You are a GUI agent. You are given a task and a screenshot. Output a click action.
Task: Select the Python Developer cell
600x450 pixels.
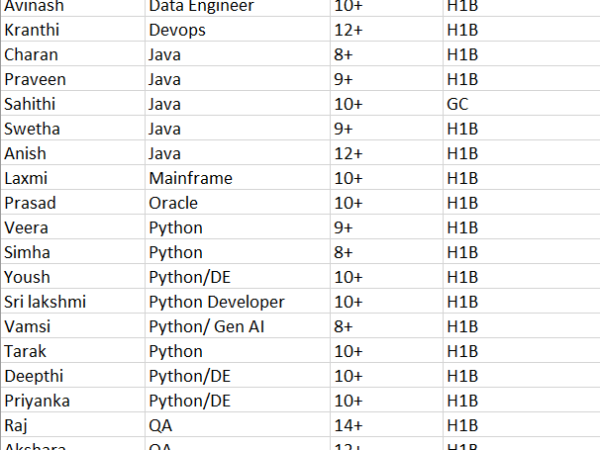point(216,302)
